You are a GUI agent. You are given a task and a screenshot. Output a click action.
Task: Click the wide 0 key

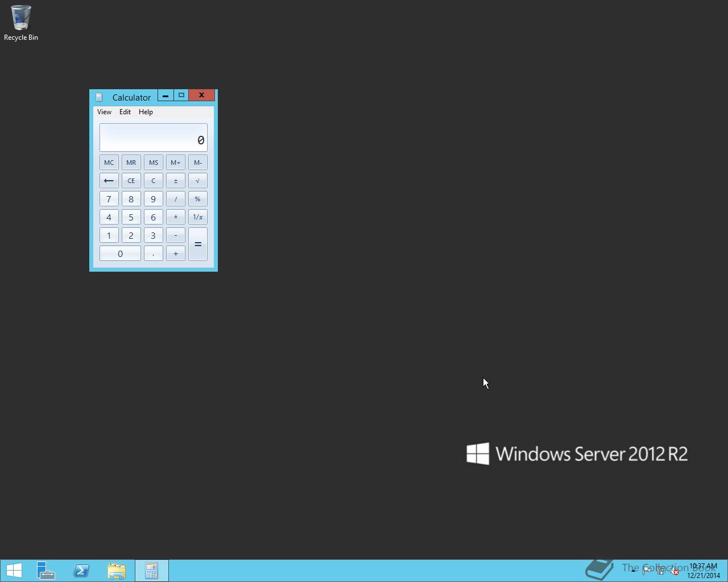pyautogui.click(x=120, y=253)
